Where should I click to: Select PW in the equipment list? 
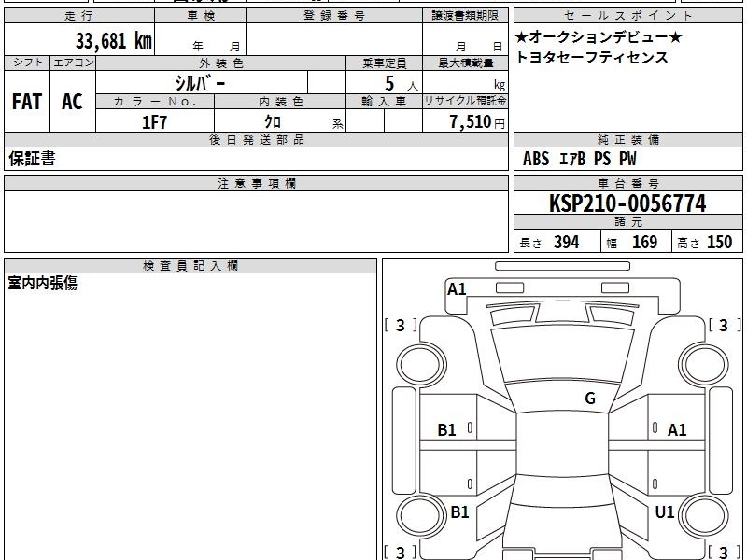[x=627, y=159]
